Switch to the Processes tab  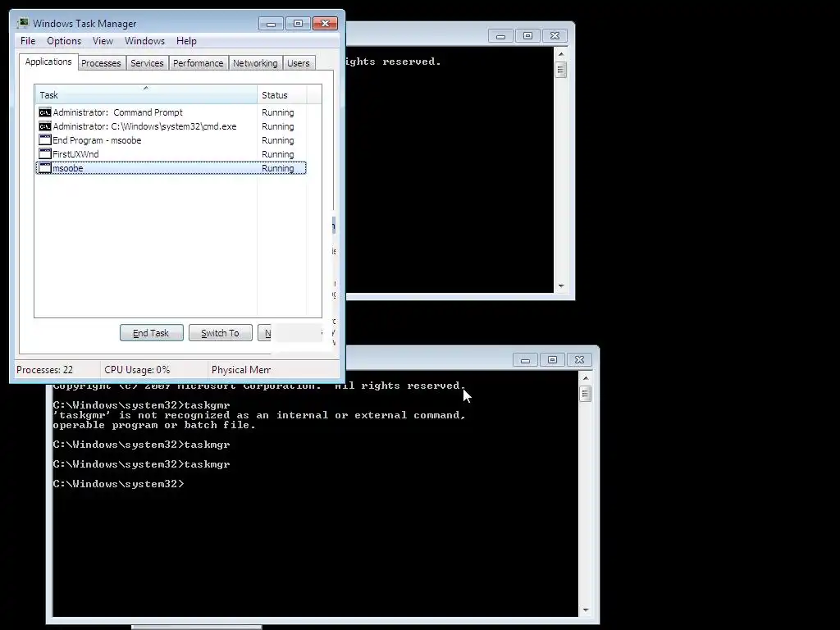101,63
